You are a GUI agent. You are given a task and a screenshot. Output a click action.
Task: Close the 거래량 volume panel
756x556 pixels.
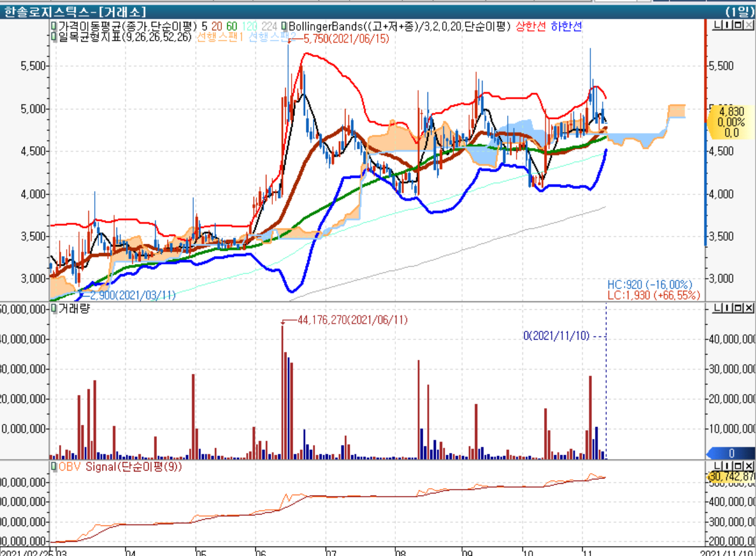click(x=749, y=308)
